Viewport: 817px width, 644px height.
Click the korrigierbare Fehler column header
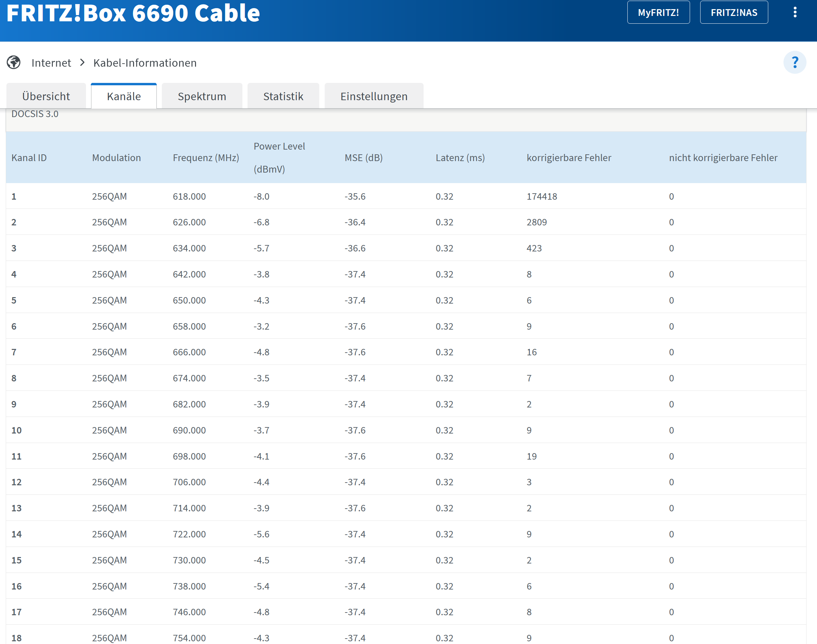point(568,158)
